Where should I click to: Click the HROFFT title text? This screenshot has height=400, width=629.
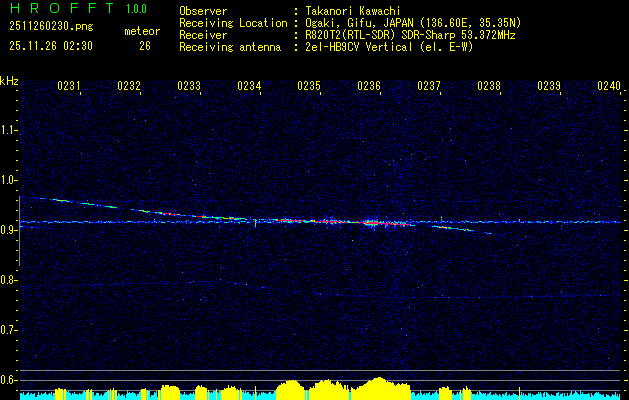click(x=58, y=9)
